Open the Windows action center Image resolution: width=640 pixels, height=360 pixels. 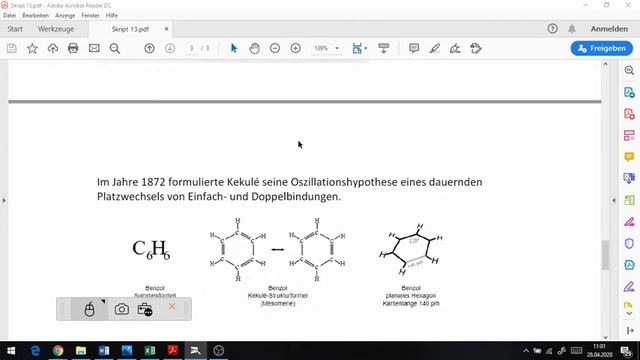626,351
